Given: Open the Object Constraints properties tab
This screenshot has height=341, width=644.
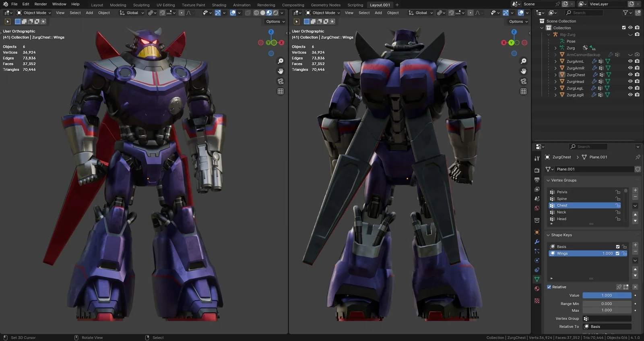Looking at the screenshot, I should point(537,270).
